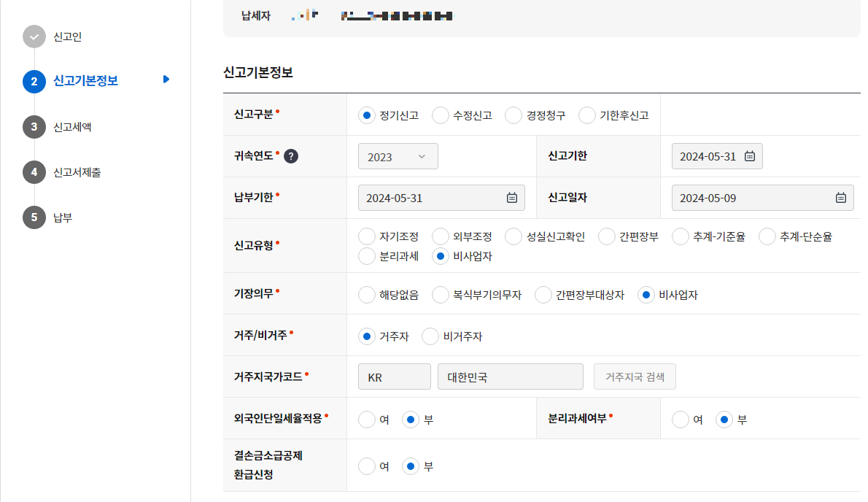Select 간편장부 as the filing type
The height and width of the screenshot is (502, 868).
[x=606, y=236]
